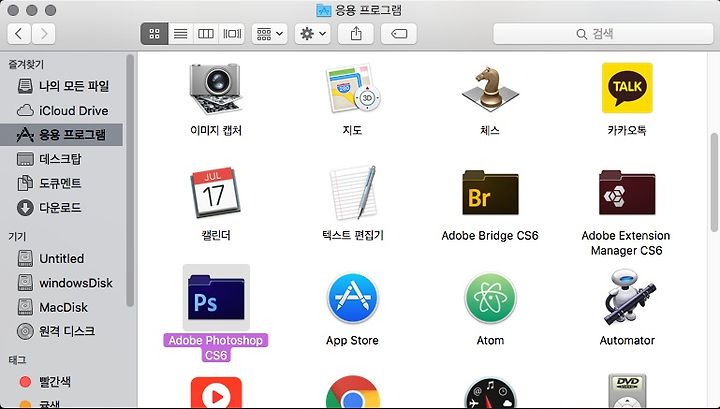The image size is (720, 409).
Task: Open the red play-button app icon
Action: [216, 393]
